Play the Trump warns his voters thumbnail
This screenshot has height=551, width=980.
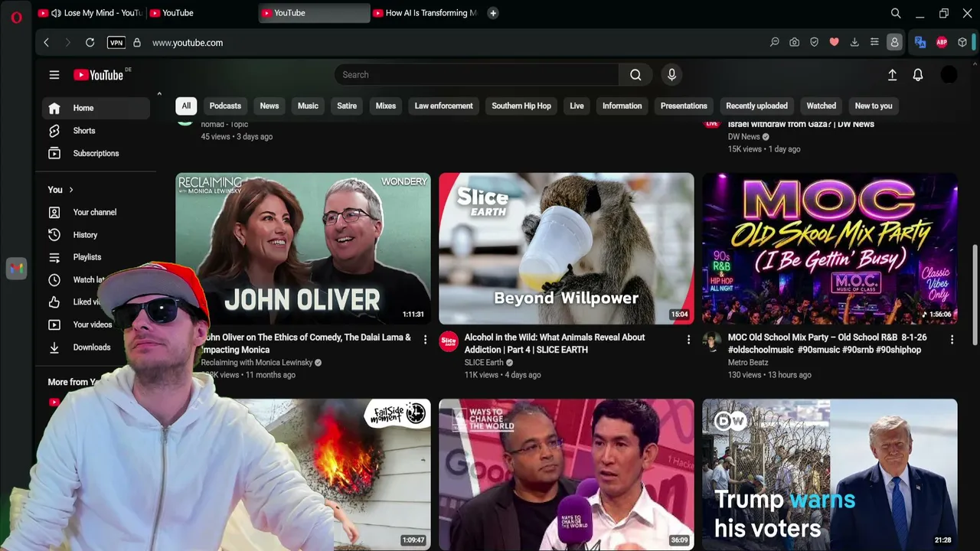point(830,474)
